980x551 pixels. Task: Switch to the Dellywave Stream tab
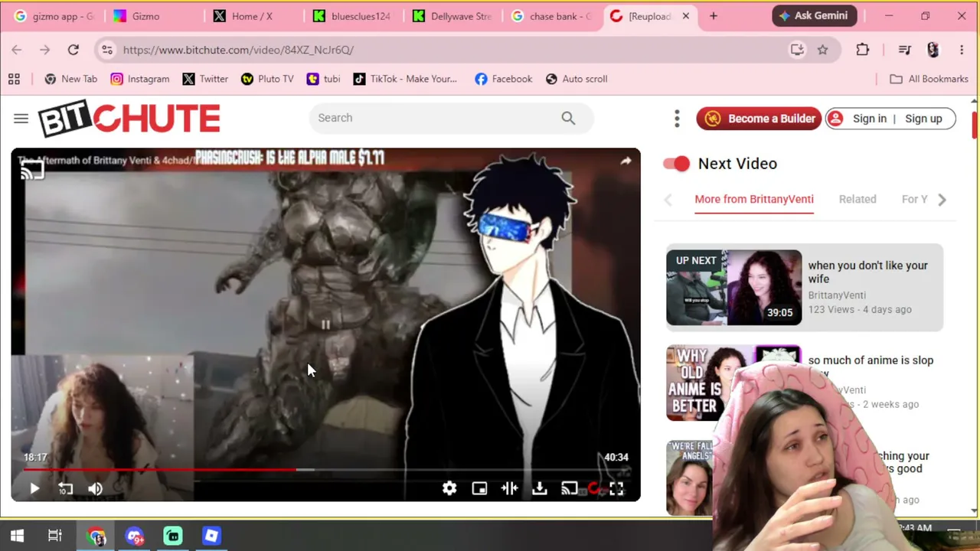[452, 16]
